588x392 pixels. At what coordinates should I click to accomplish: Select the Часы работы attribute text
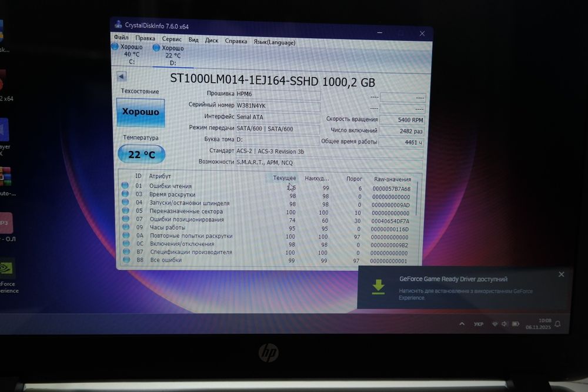[x=167, y=227]
